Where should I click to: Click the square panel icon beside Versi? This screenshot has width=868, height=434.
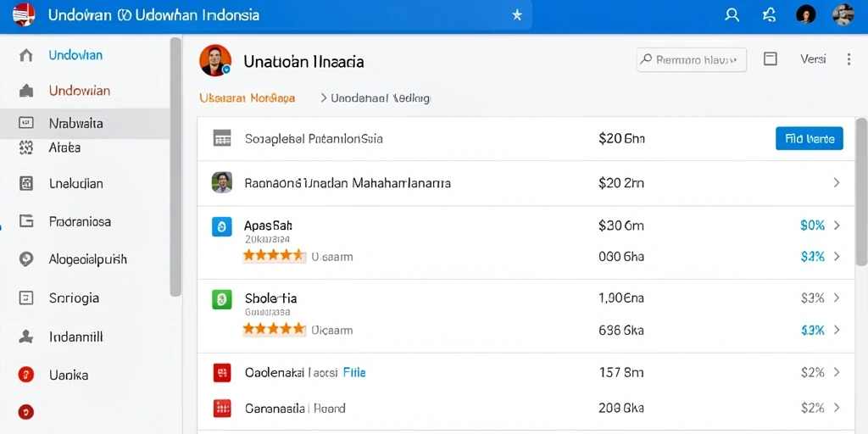tap(770, 59)
